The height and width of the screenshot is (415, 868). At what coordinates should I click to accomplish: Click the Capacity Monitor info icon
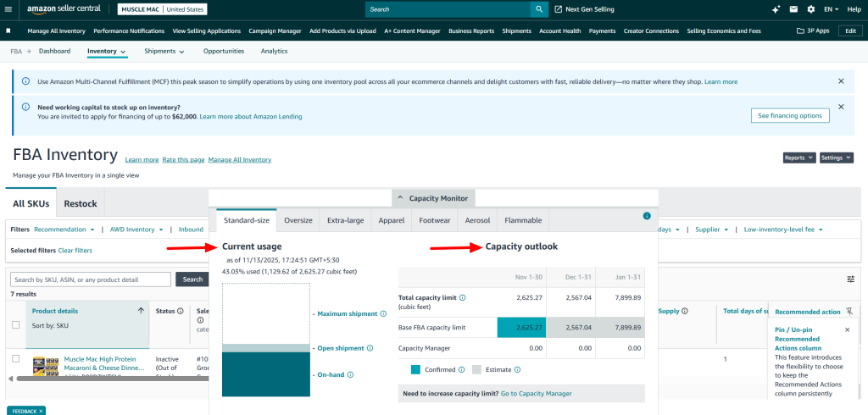[647, 216]
